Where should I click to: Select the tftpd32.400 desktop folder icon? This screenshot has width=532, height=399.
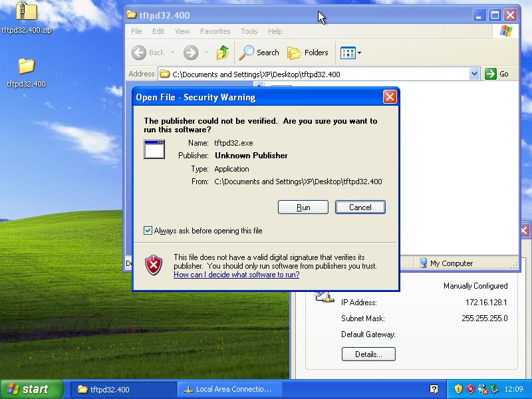pyautogui.click(x=26, y=66)
